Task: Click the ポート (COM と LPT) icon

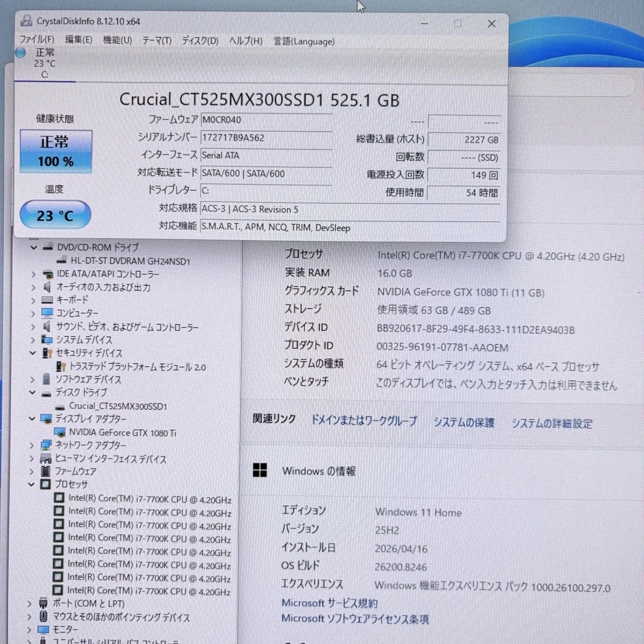Action: click(43, 603)
